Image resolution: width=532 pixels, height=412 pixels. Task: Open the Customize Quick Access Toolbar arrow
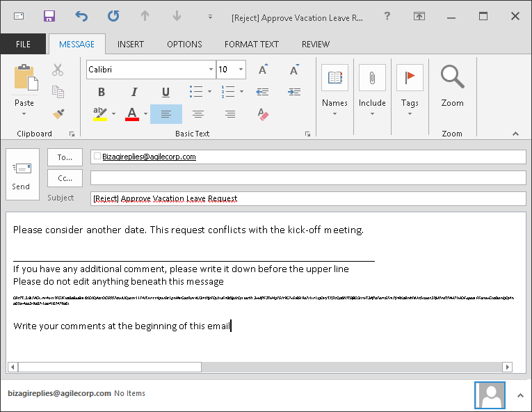(x=210, y=16)
